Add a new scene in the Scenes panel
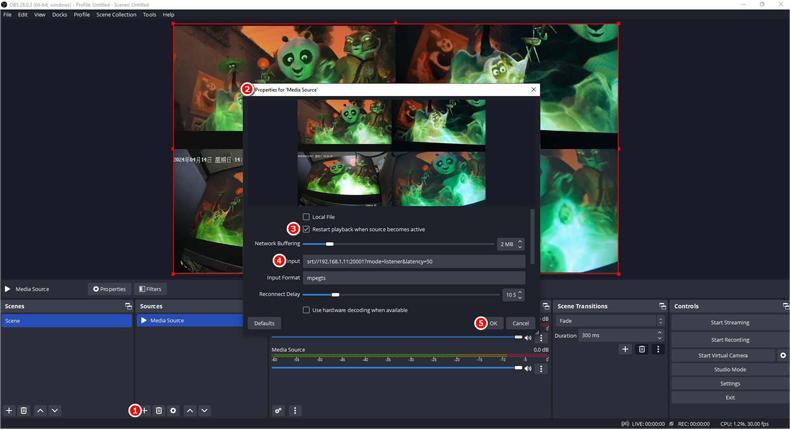The height and width of the screenshot is (430, 790). click(9, 411)
